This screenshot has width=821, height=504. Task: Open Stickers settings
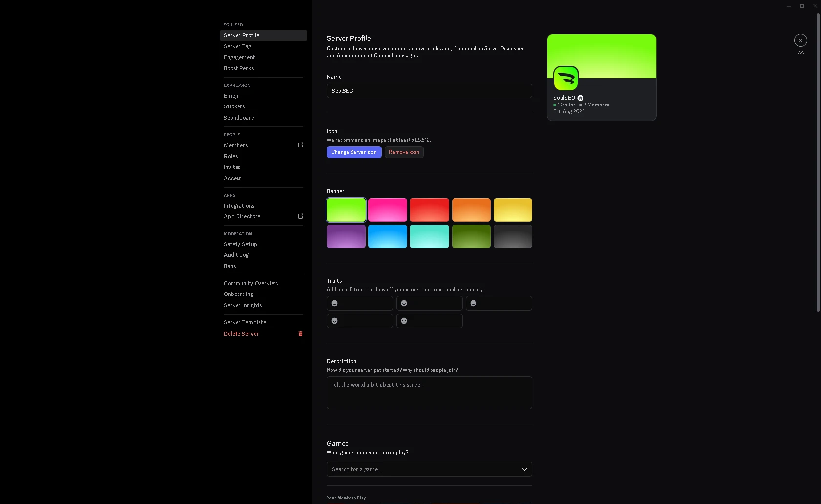point(263,106)
